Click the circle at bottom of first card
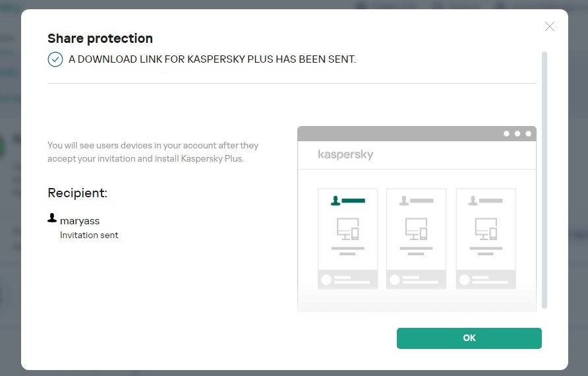Image resolution: width=588 pixels, height=376 pixels. [326, 280]
